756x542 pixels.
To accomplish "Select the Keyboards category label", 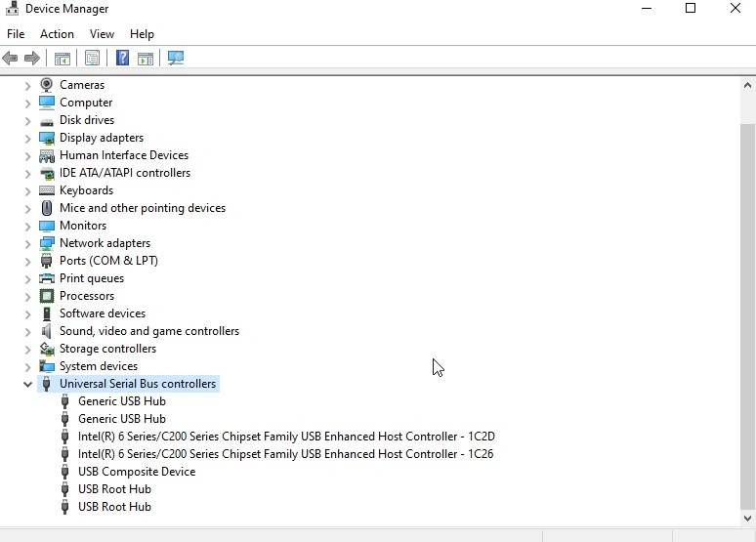I will (86, 190).
